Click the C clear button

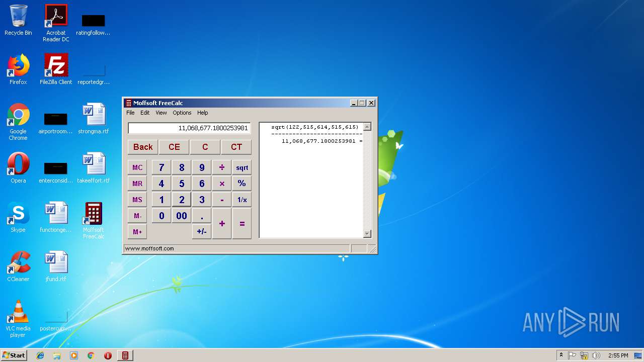coord(205,147)
